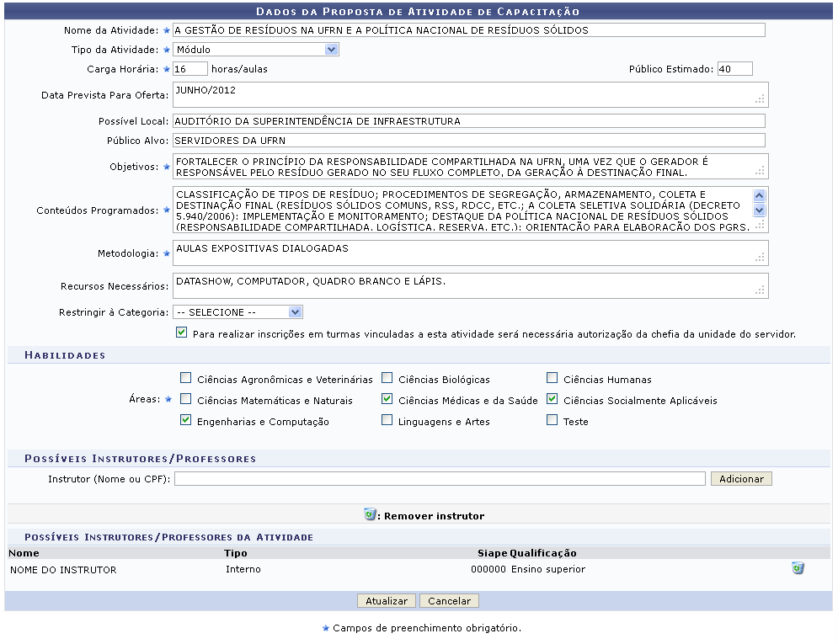Image resolution: width=838 pixels, height=644 pixels.
Task: Grab the Objetivos textarea resize handle
Action: [x=761, y=170]
